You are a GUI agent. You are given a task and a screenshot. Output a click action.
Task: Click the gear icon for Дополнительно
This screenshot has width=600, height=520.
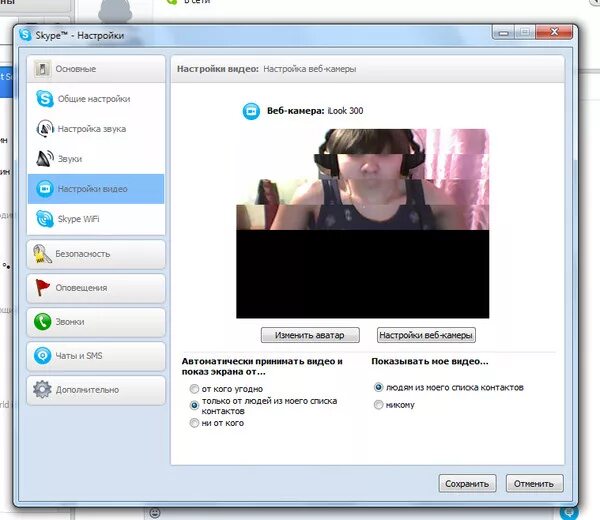coord(42,390)
